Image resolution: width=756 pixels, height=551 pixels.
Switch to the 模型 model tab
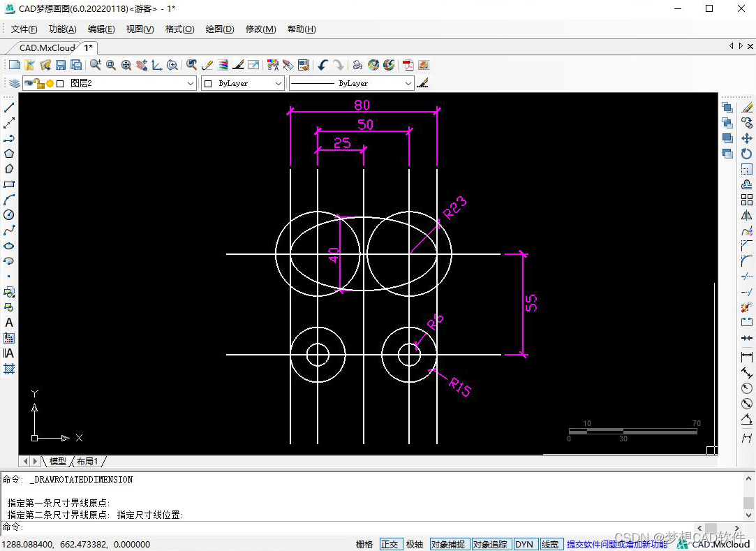tap(58, 461)
